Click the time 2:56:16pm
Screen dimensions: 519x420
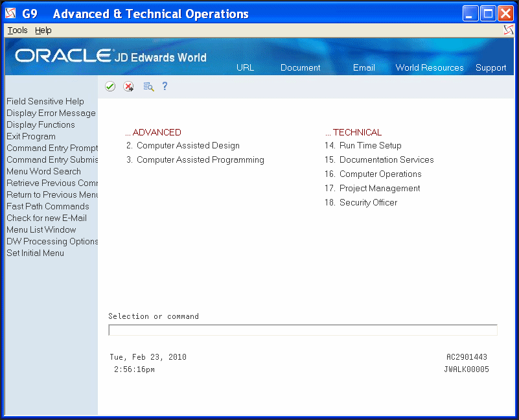click(x=134, y=369)
